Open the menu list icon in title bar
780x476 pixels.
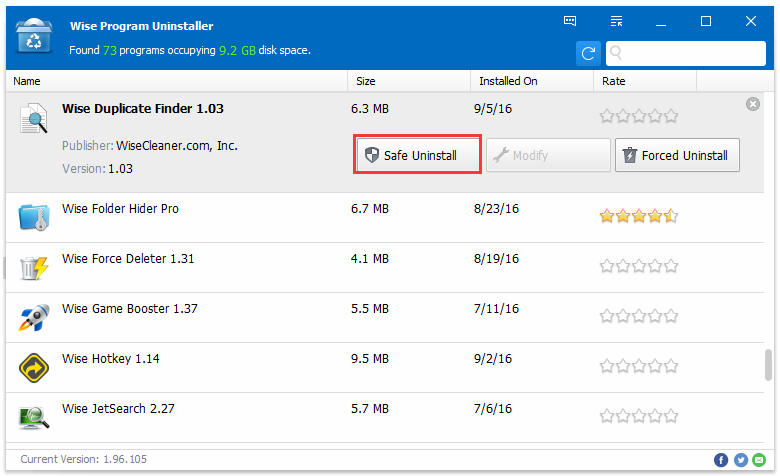[616, 21]
